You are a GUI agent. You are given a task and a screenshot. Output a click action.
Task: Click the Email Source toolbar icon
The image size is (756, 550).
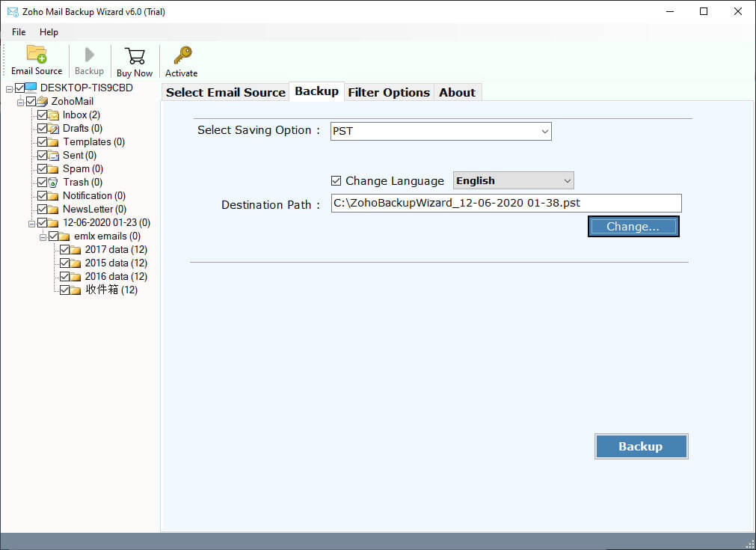(x=37, y=55)
